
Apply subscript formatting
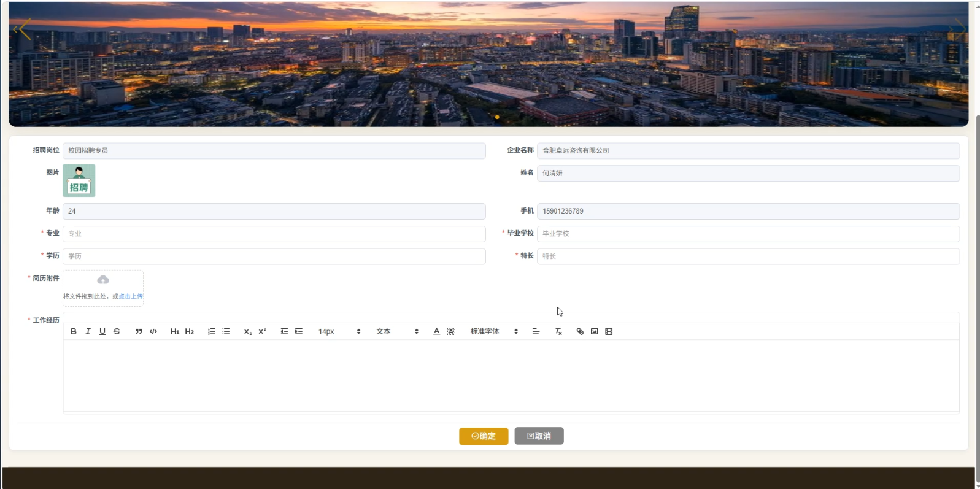pyautogui.click(x=248, y=331)
